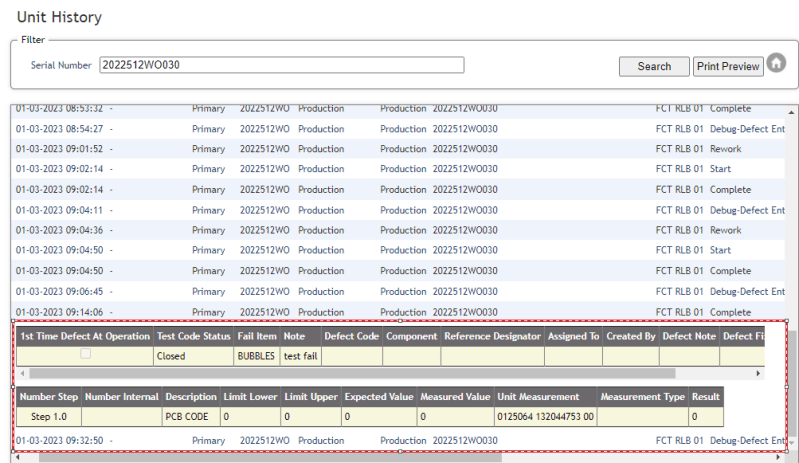Click the bottom scrollbar left arrow
Viewport: 799px width, 463px height.
tap(17, 457)
